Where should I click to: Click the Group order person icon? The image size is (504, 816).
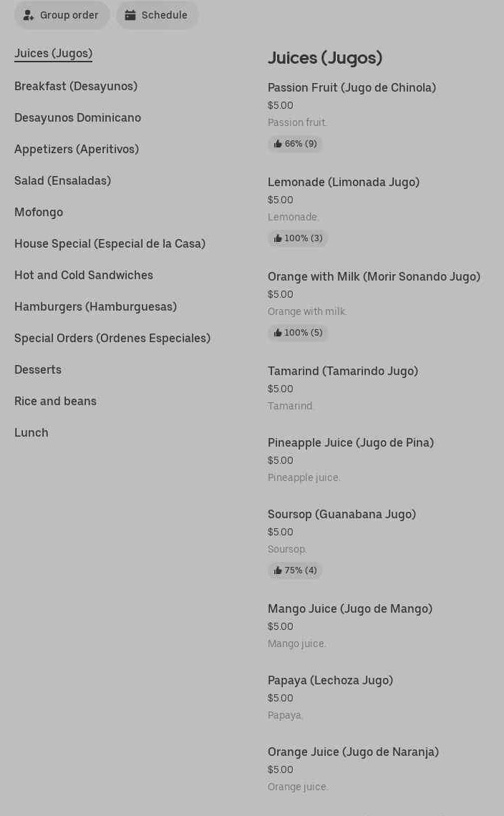(x=29, y=15)
